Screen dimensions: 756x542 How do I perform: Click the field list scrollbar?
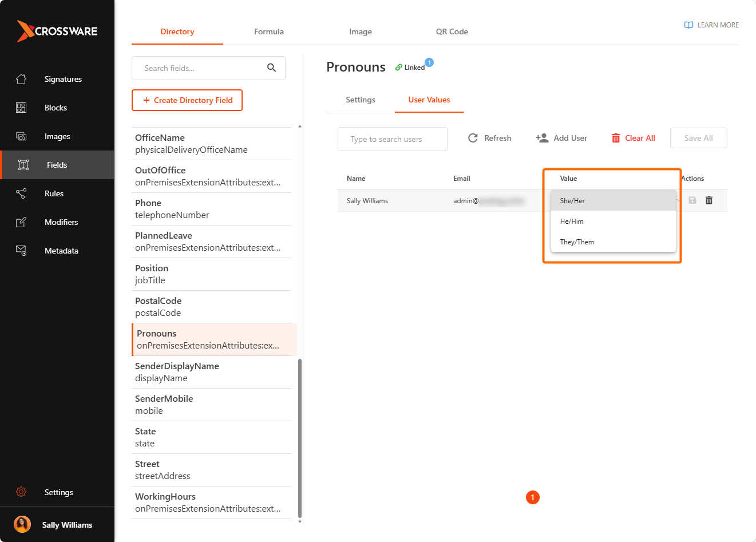[300, 438]
